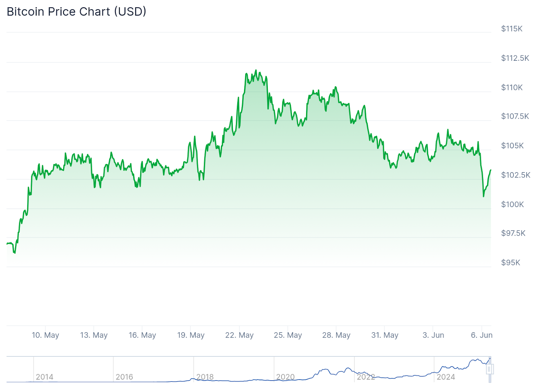The image size is (537, 392).
Task: Click the 16. May date axis label
Action: [142, 335]
